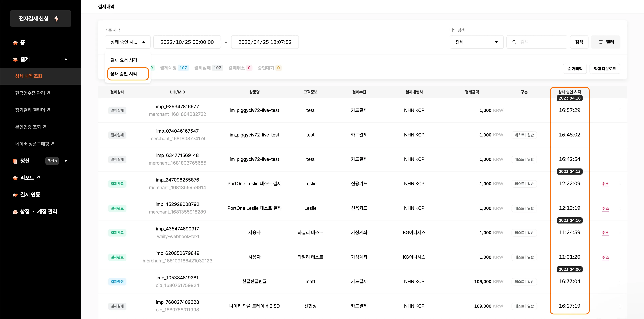644x319 pixels.
Task: Click start date field 2022/10/25 00:00:00
Action: (x=187, y=42)
